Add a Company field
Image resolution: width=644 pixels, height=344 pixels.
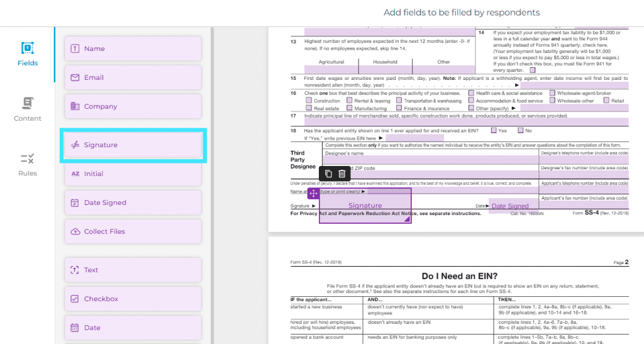point(133,106)
